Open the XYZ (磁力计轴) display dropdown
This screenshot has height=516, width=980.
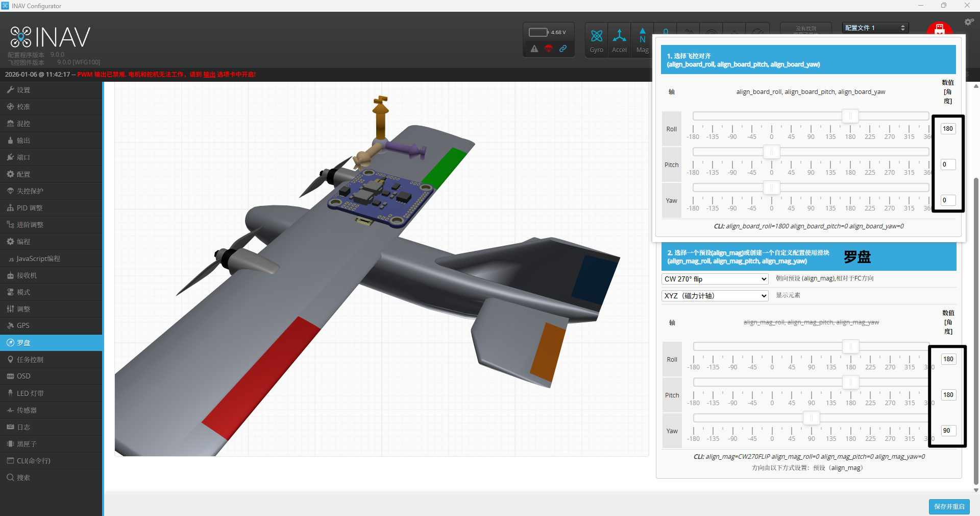(715, 296)
